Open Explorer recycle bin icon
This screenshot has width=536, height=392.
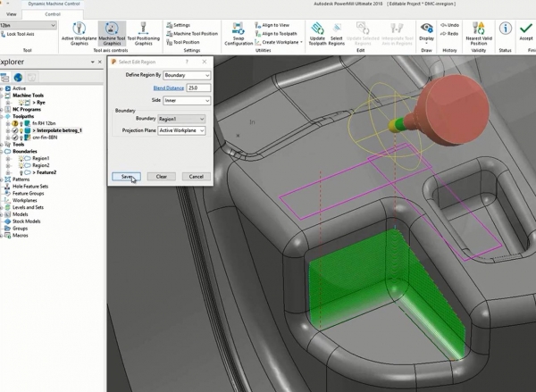pos(31,77)
